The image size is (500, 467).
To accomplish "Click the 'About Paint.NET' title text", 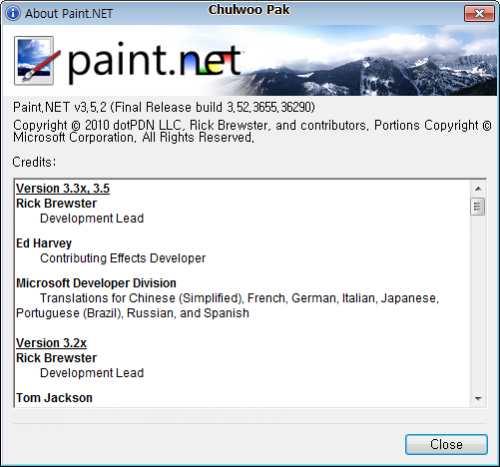I will coord(69,14).
